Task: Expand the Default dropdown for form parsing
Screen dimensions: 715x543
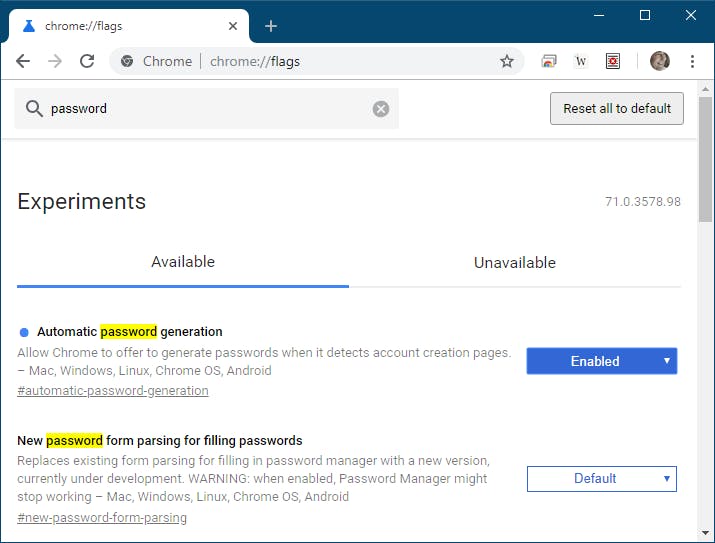Action: (x=601, y=478)
